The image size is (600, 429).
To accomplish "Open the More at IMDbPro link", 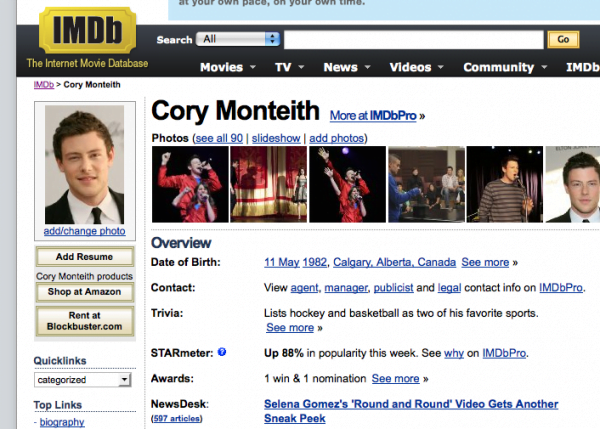I will pos(373,116).
